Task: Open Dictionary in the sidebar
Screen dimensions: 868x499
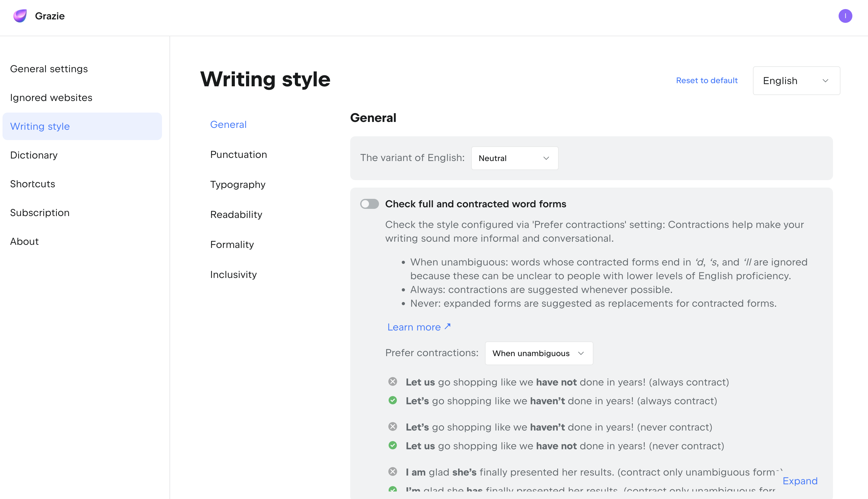Action: (x=34, y=155)
